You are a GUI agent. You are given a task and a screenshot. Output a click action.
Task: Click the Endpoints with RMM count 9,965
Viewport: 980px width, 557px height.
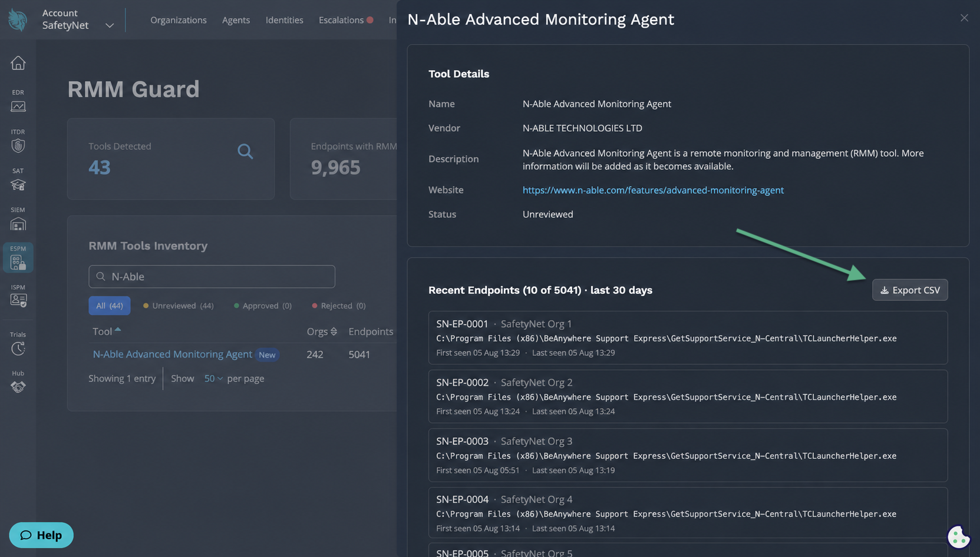point(335,168)
